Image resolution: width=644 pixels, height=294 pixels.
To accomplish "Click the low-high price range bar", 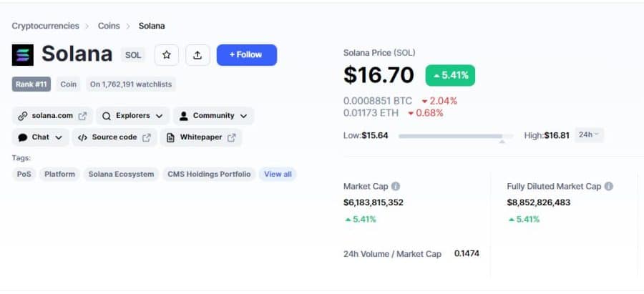I will click(x=456, y=136).
